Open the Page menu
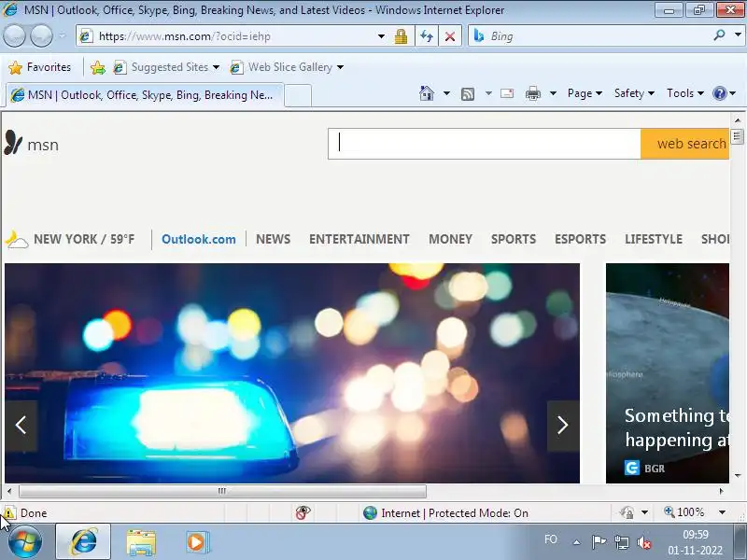 [585, 93]
